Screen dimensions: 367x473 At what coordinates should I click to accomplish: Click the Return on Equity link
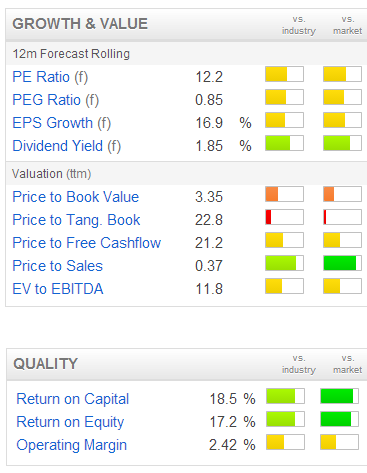pyautogui.click(x=70, y=422)
